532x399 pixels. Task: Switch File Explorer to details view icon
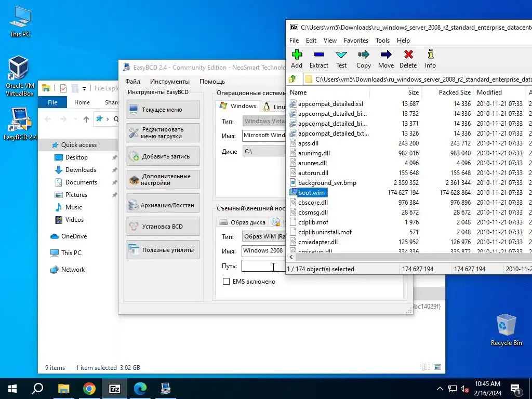[x=426, y=367]
